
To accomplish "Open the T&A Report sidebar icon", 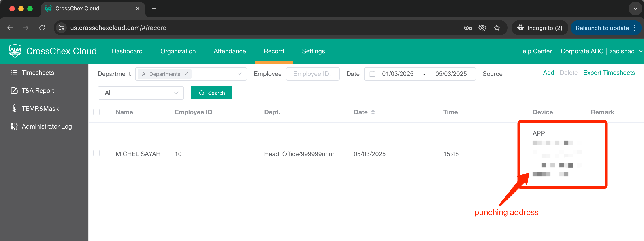I will [14, 90].
